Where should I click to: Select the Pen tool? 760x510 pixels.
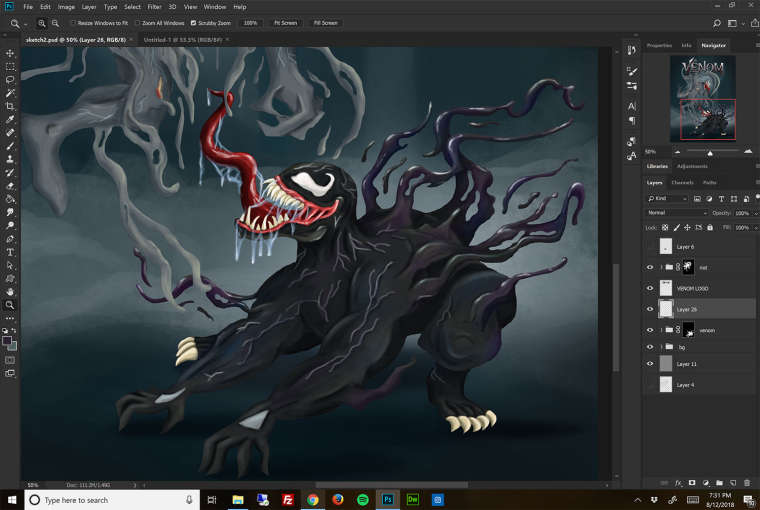click(10, 239)
